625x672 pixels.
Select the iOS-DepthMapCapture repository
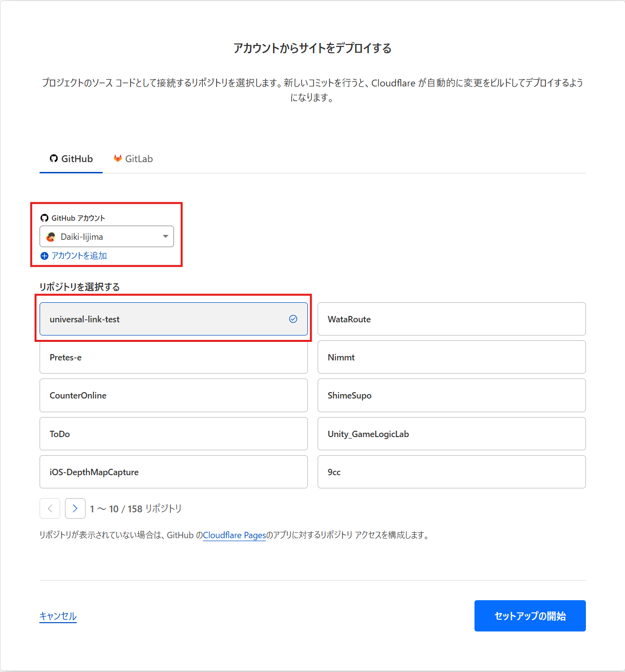[x=173, y=472]
